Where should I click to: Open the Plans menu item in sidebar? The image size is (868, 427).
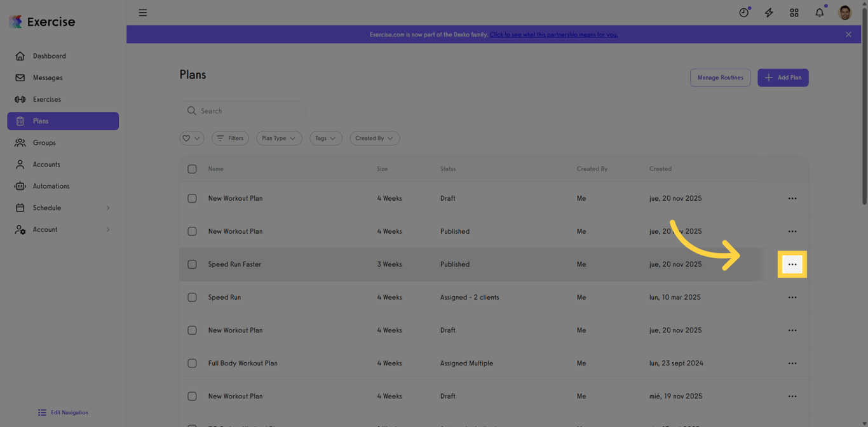[40, 121]
